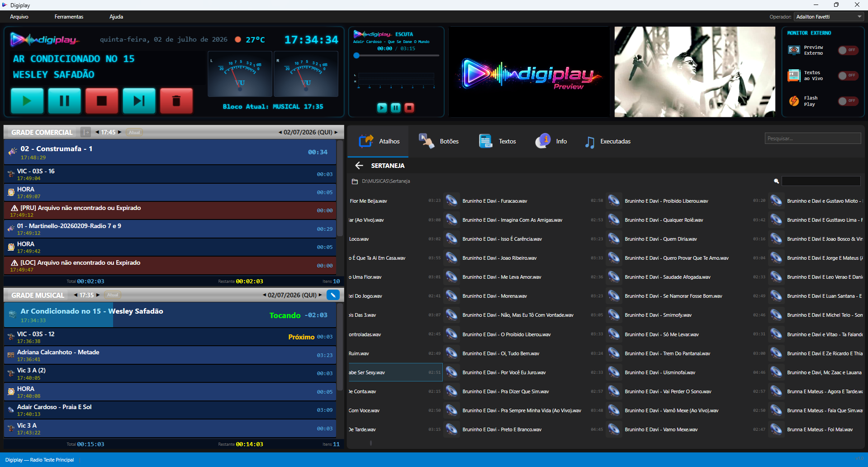Go to previous hour in Grade Comercial (17:45)

click(x=97, y=132)
